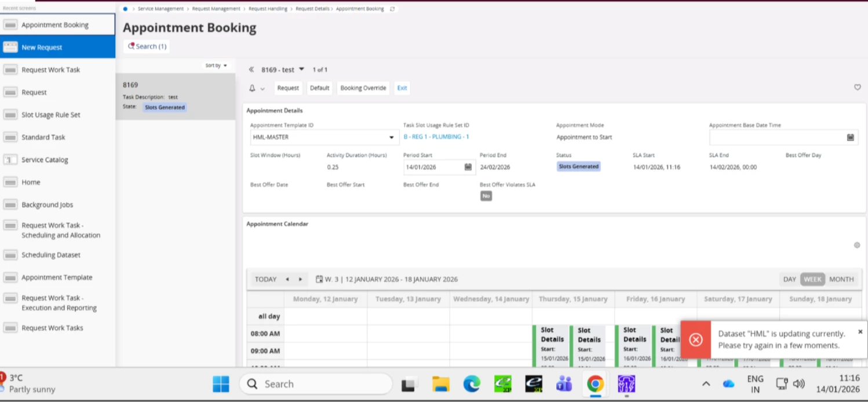Go to Request Management breadcrumb
The height and width of the screenshot is (402, 868).
(216, 9)
